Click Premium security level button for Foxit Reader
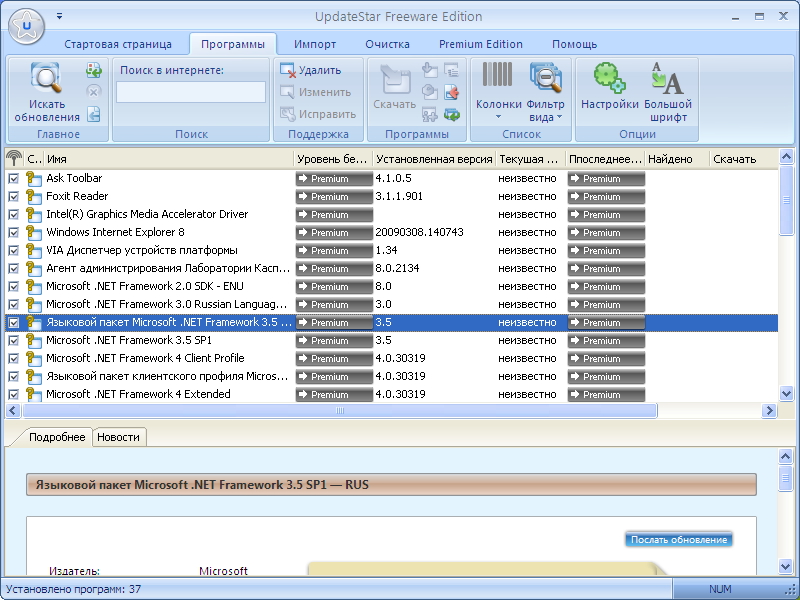Screen dimensions: 800x600 coord(334,196)
